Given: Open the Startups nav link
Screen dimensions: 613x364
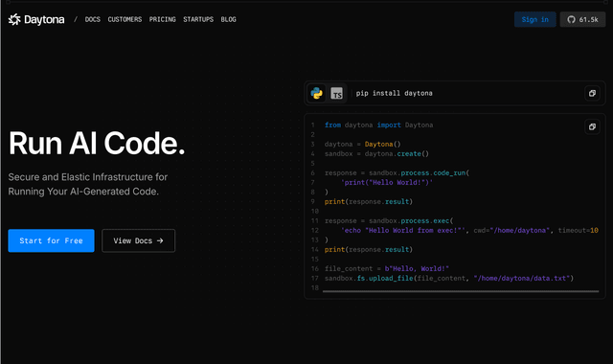Looking at the screenshot, I should coord(198,19).
